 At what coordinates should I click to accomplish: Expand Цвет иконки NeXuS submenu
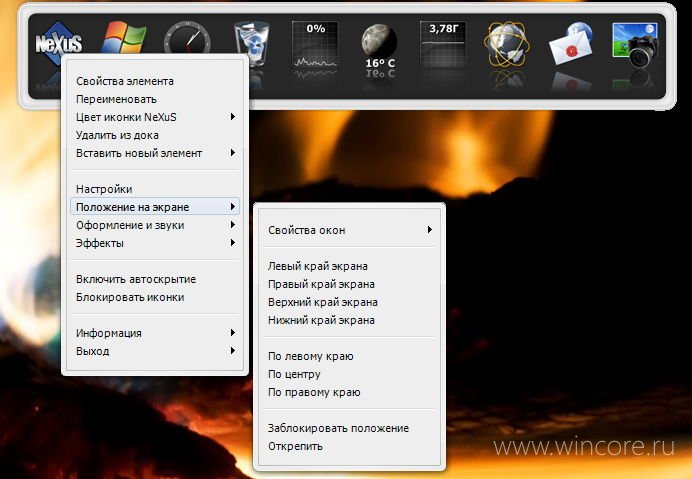(x=155, y=117)
